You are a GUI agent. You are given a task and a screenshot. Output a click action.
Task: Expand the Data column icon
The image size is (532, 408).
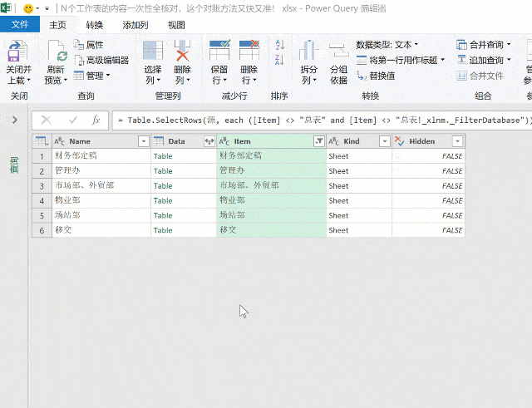[x=209, y=141]
